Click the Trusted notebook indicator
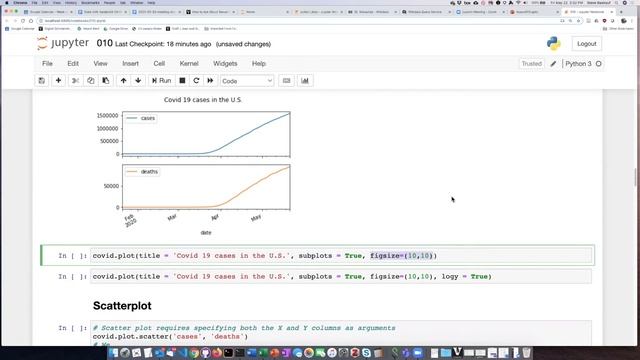The height and width of the screenshot is (360, 640). point(531,64)
